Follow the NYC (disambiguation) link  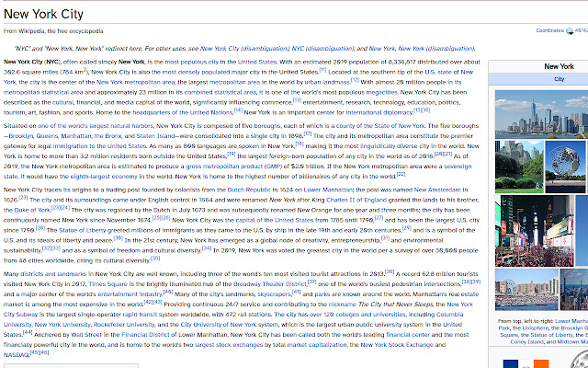coord(322,49)
